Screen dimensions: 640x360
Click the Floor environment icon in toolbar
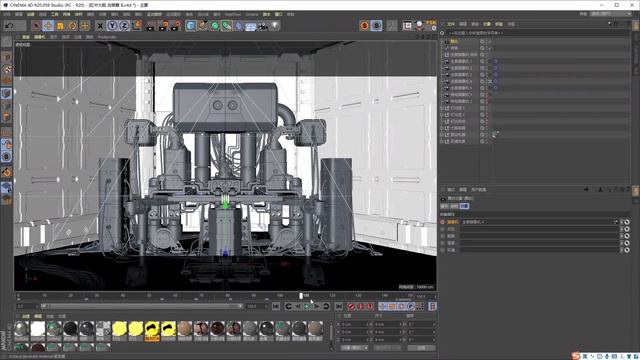pyautogui.click(x=251, y=26)
